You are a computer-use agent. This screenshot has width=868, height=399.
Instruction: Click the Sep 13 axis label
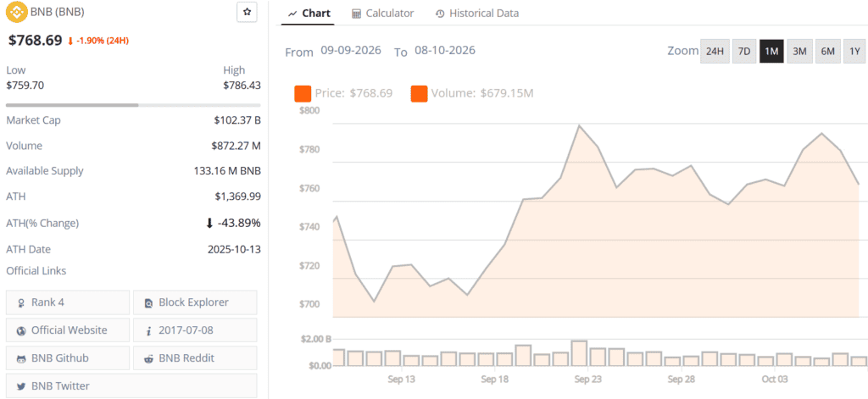coord(401,379)
